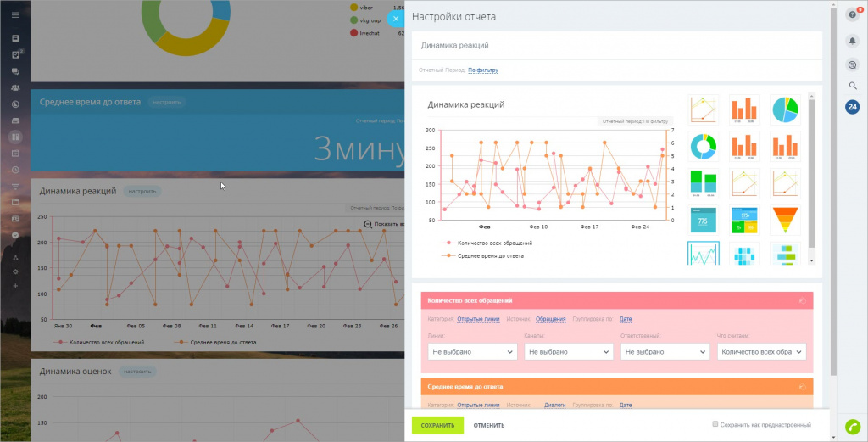Expand more sidebar items with the chevron
868x442 pixels.
15,235
